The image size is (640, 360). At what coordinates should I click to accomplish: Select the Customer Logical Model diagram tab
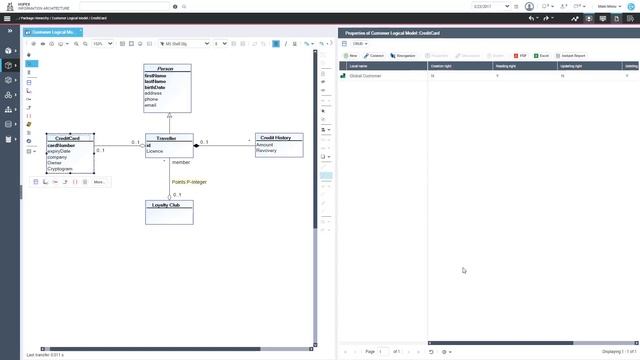tap(53, 32)
